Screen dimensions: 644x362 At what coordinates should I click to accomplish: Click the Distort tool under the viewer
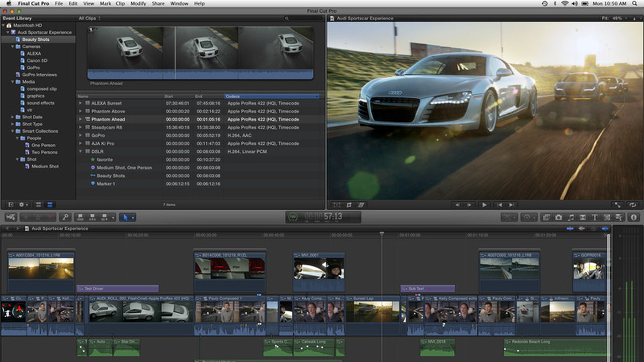pyautogui.click(x=361, y=205)
